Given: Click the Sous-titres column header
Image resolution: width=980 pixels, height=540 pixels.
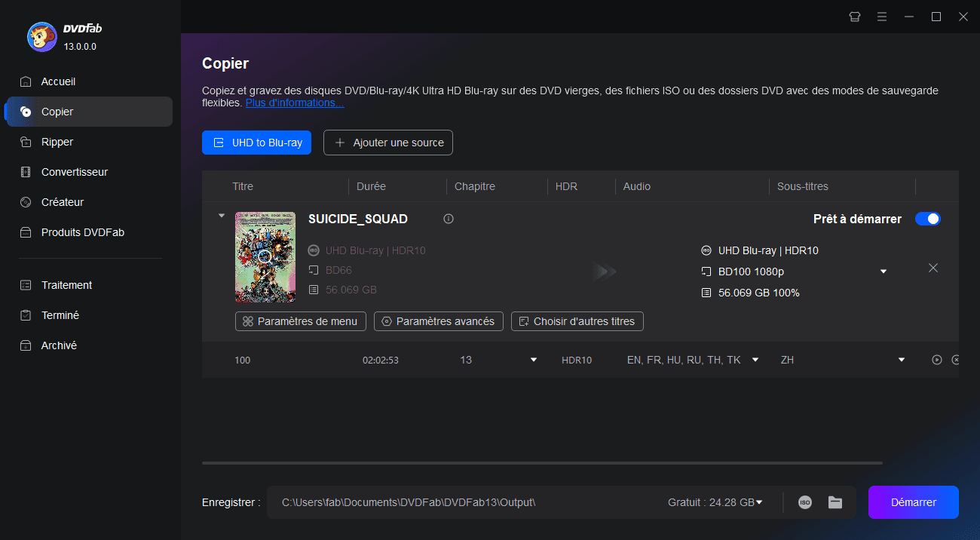Looking at the screenshot, I should tap(803, 186).
